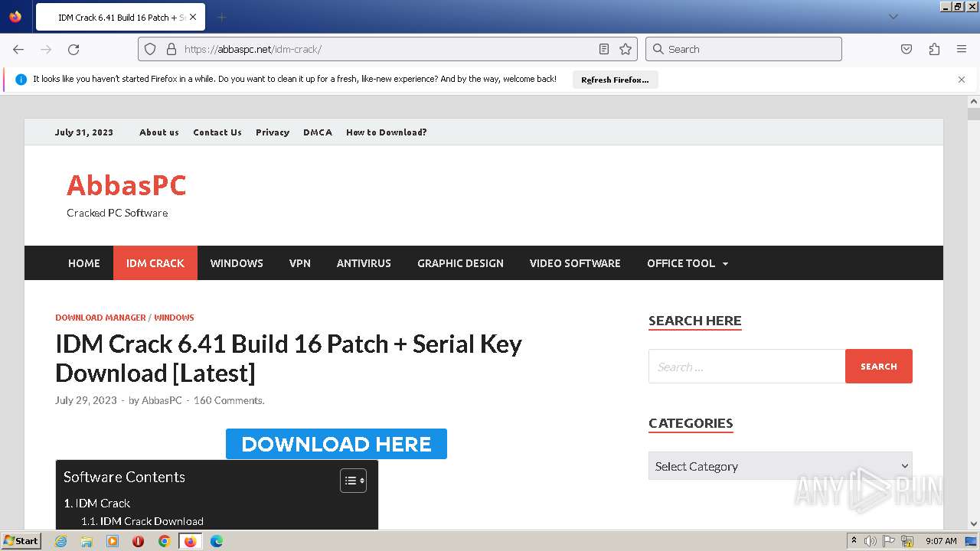Screen dimensions: 980x551
Task: Go to HOME in site menu
Action: (x=84, y=262)
